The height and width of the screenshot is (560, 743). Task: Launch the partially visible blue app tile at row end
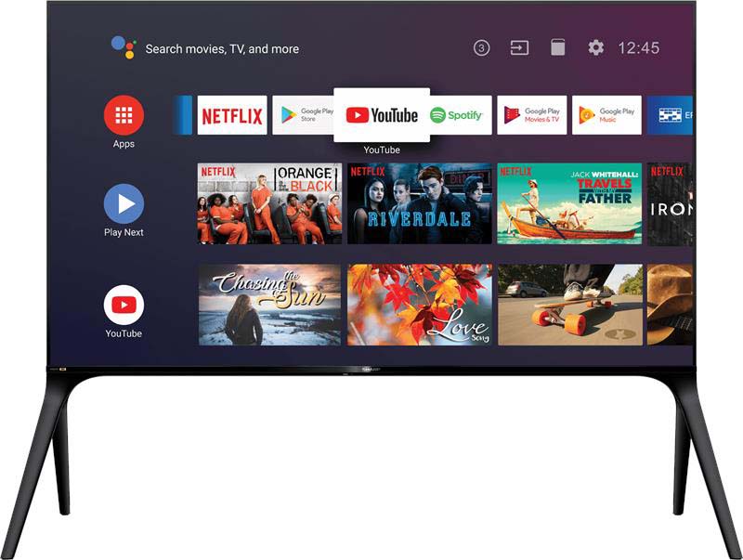pos(670,115)
